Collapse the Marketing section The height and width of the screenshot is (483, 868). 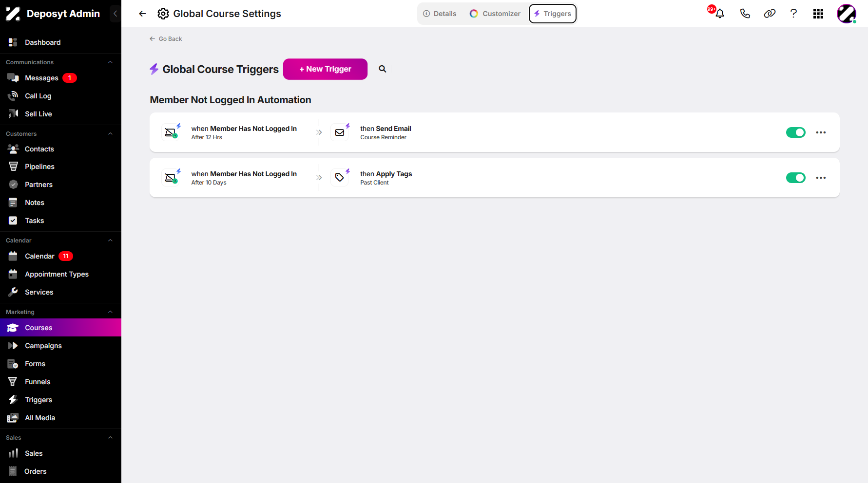click(110, 312)
